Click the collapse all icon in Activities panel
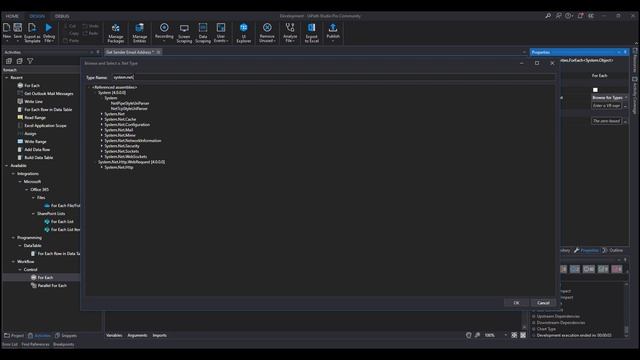Image resolution: width=640 pixels, height=360 pixels. pyautogui.click(x=20, y=61)
